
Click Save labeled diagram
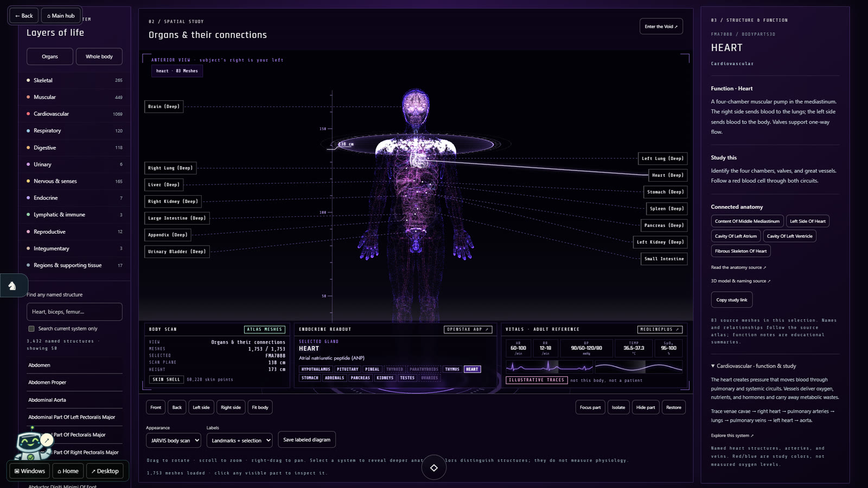307,440
